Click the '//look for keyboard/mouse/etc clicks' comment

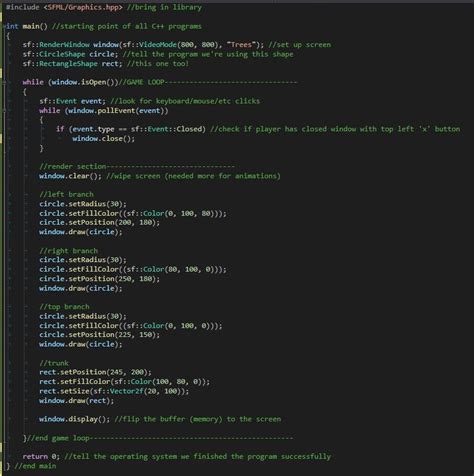[x=185, y=101]
